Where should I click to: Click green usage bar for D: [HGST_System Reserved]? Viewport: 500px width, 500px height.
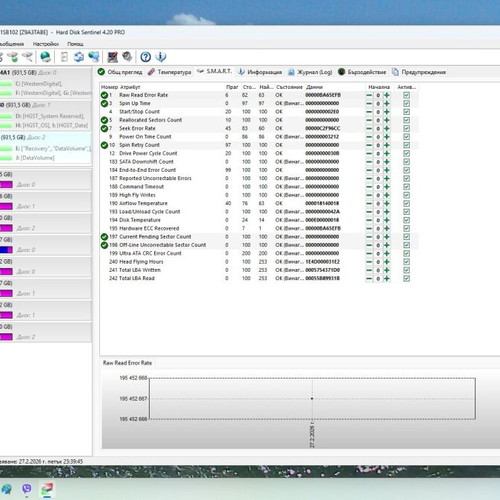coord(6,117)
